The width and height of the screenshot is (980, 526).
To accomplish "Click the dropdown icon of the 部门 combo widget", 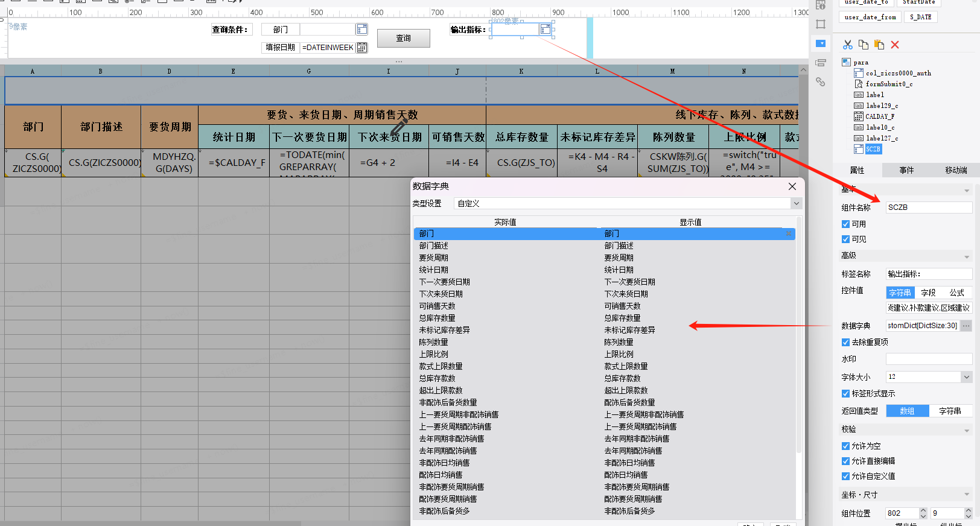I will pyautogui.click(x=361, y=29).
